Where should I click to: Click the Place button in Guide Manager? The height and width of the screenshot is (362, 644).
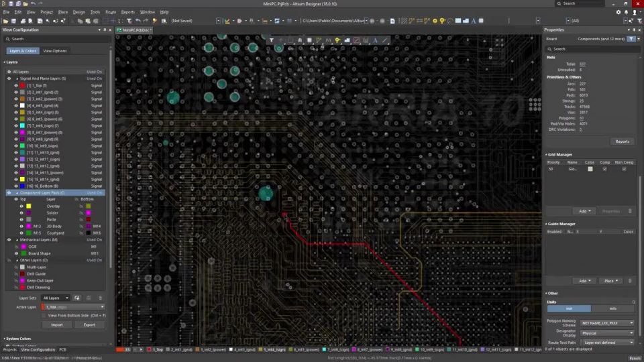click(610, 281)
